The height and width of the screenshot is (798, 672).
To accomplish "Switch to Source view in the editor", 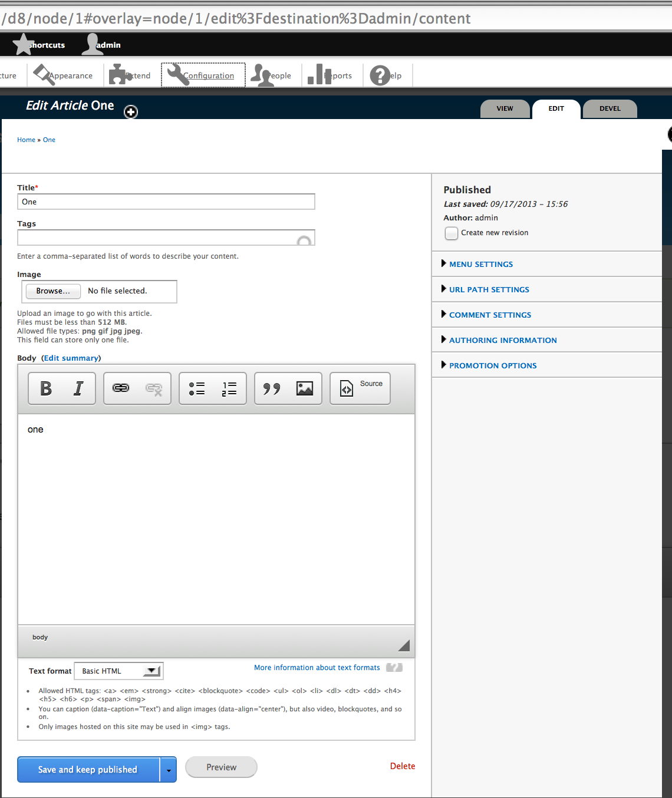I will (x=360, y=388).
